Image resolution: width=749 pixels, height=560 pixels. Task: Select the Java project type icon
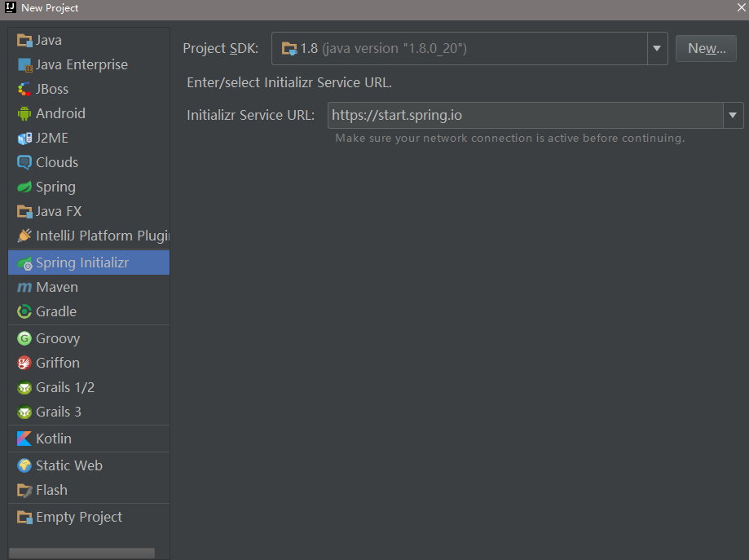[24, 40]
